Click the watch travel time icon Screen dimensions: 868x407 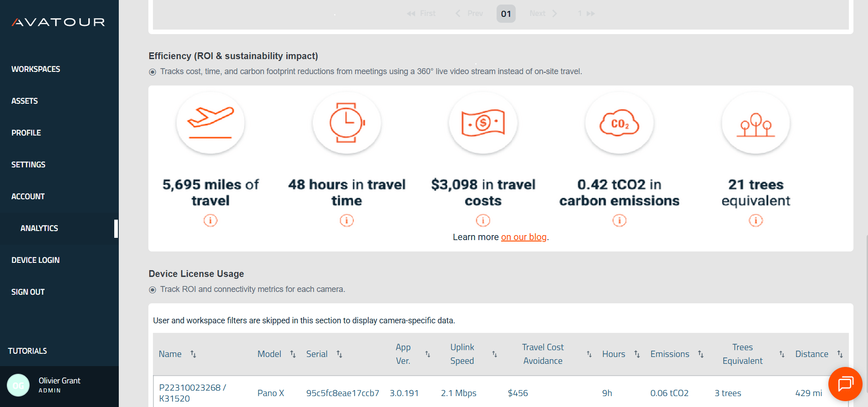click(347, 122)
